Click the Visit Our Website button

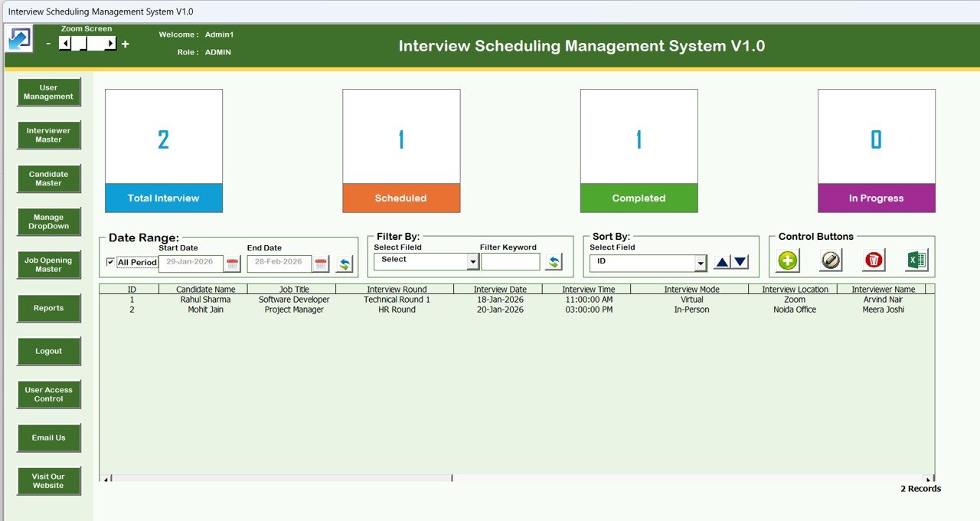(48, 481)
